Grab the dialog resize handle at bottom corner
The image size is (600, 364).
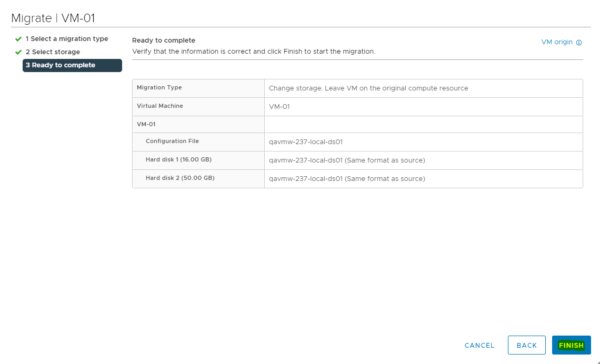pyautogui.click(x=597, y=362)
